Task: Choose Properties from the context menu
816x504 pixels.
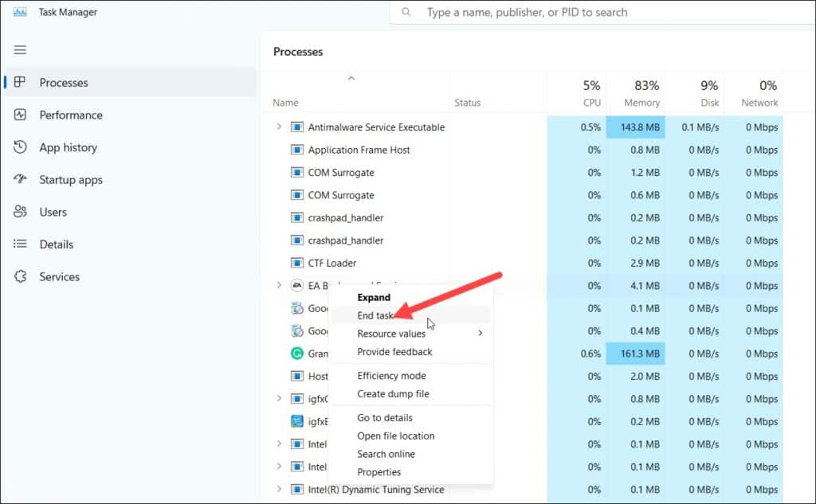Action: 379,472
